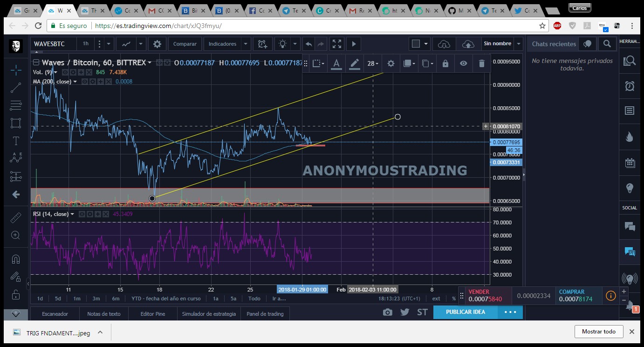Create an alert with alarm-plus icon

pos(263,44)
